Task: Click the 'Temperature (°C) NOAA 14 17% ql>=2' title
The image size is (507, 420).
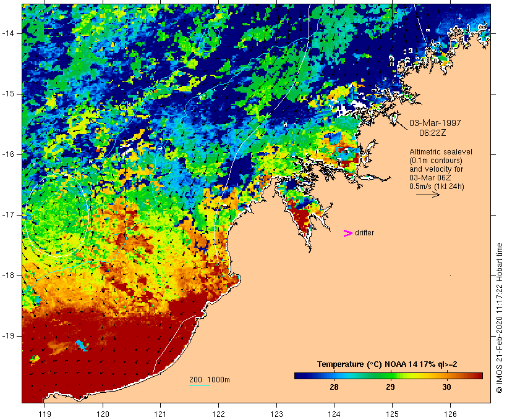Action: click(x=387, y=364)
